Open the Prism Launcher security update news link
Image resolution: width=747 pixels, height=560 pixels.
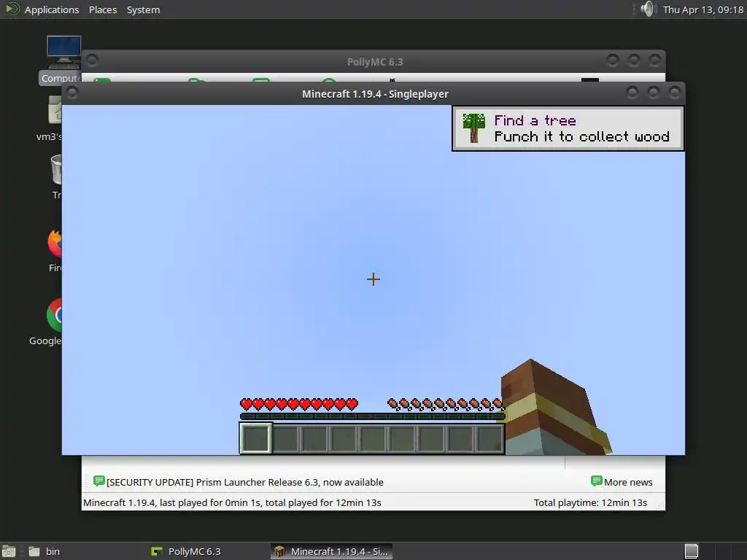245,482
